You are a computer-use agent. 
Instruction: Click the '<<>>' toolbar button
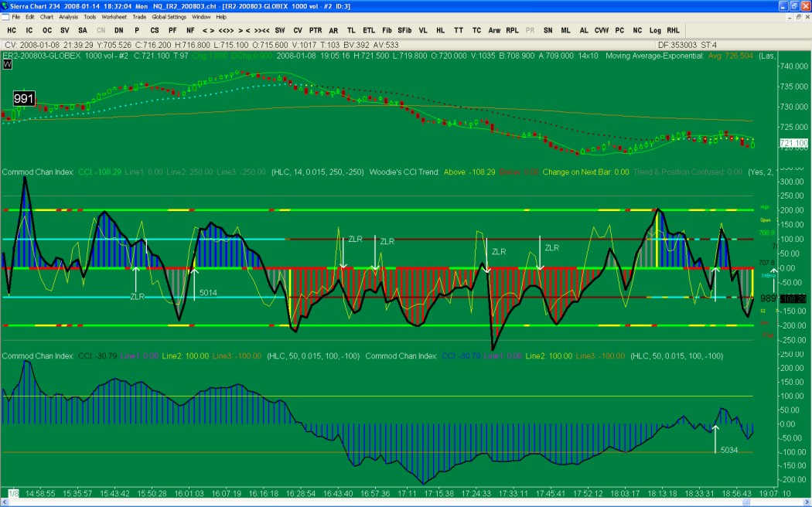point(227,30)
